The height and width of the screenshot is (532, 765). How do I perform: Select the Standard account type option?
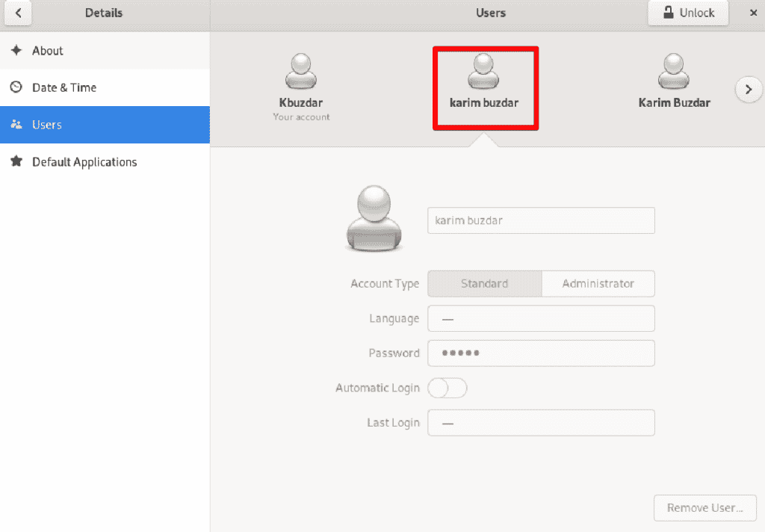[x=484, y=284]
